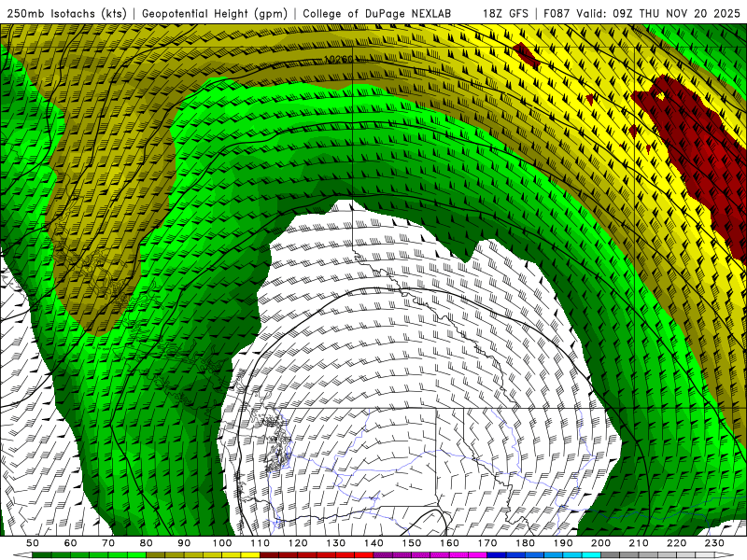Click the legend value '140'
747x560 pixels.
point(373,543)
